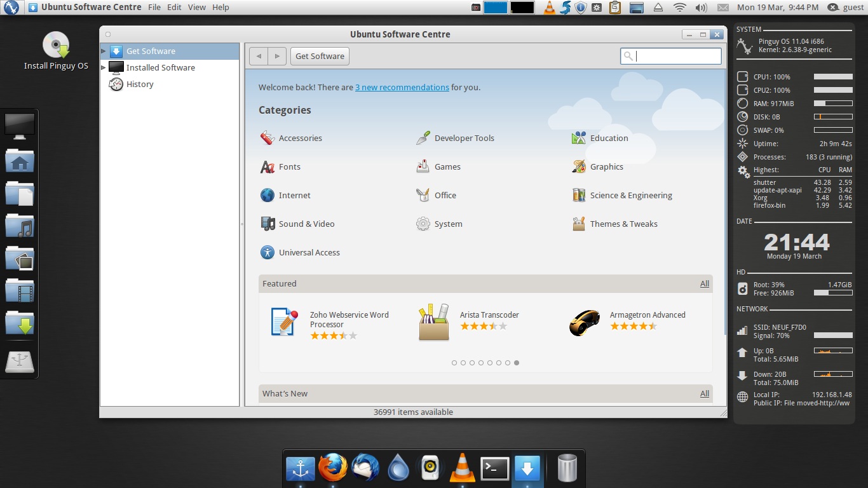The height and width of the screenshot is (488, 868).
Task: Launch Thunderbird from the dock
Action: (x=365, y=468)
